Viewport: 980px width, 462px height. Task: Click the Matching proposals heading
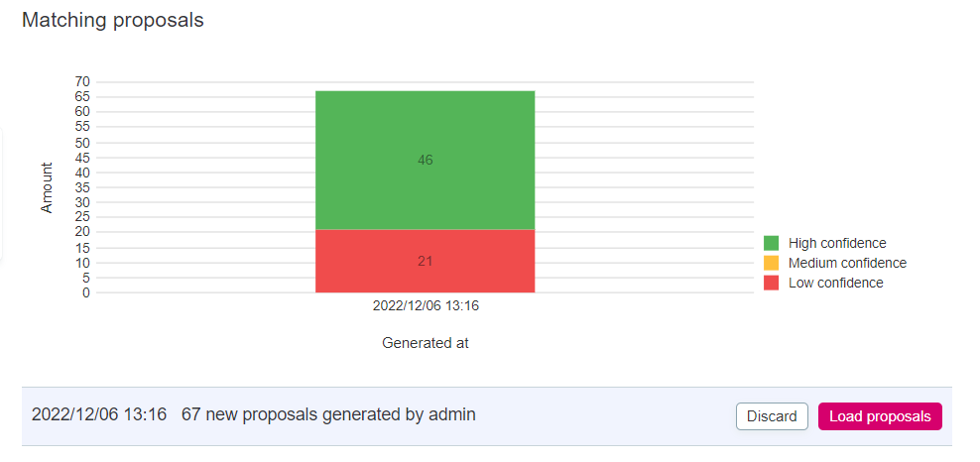pyautogui.click(x=113, y=20)
